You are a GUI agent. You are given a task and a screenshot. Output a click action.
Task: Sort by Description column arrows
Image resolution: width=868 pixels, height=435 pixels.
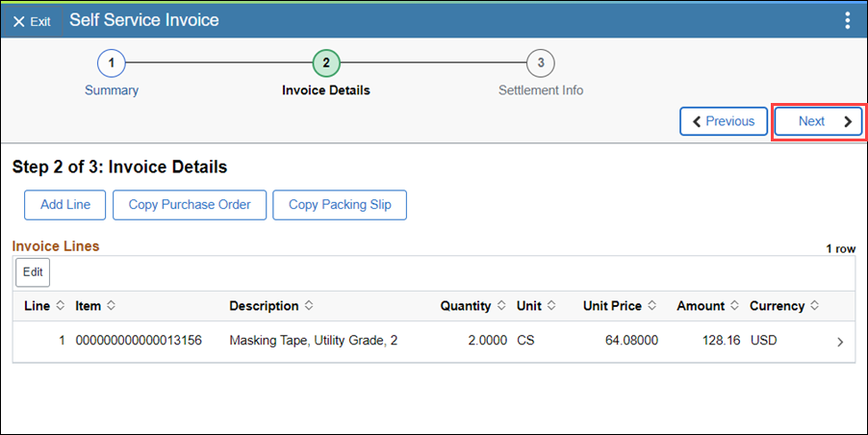[309, 305]
